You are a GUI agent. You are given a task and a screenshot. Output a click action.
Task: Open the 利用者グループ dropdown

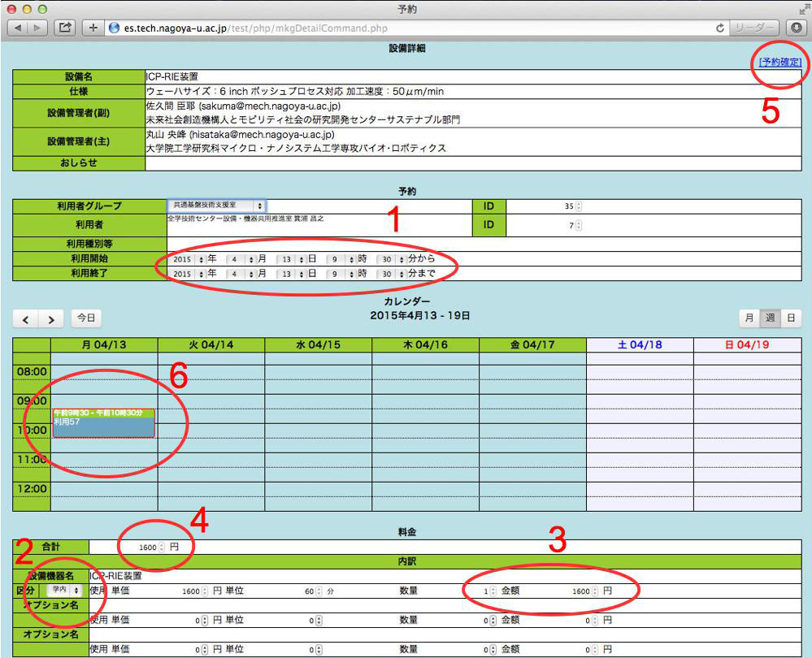pos(216,206)
